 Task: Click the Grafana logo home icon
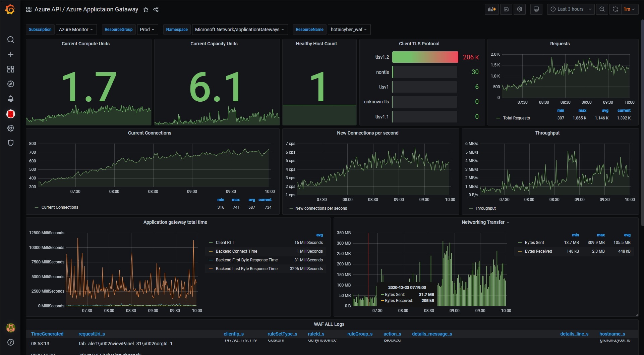[x=10, y=9]
